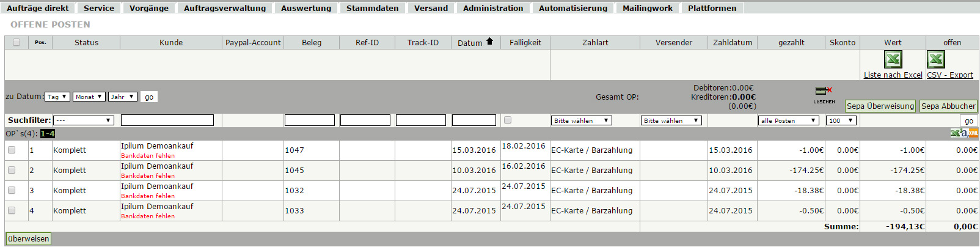The height and width of the screenshot is (247, 980).
Task: Select the Mailingwork tab
Action: click(x=648, y=8)
